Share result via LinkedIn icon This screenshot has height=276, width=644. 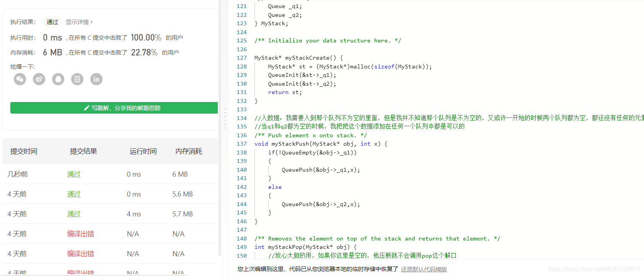pos(96,79)
